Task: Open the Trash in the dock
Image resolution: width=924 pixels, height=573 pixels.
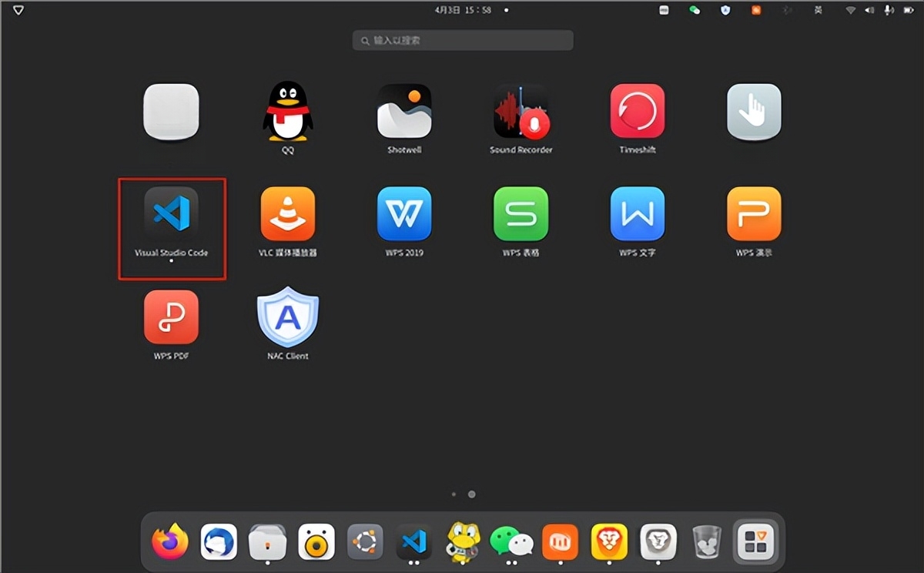Action: [x=707, y=542]
